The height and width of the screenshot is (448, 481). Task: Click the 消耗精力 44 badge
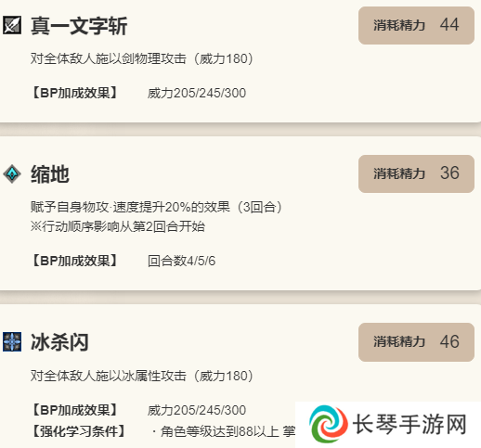click(416, 25)
